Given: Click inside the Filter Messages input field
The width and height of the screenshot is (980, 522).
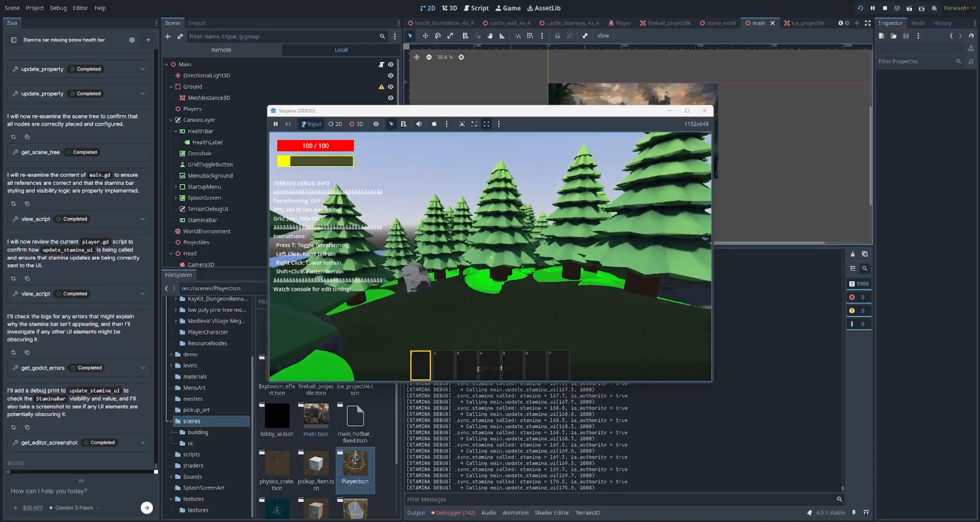Looking at the screenshot, I should tap(536, 499).
